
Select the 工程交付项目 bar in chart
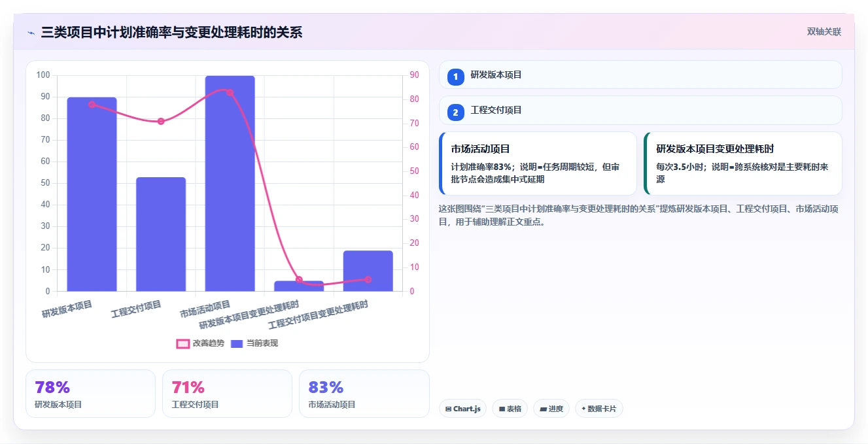coord(161,234)
